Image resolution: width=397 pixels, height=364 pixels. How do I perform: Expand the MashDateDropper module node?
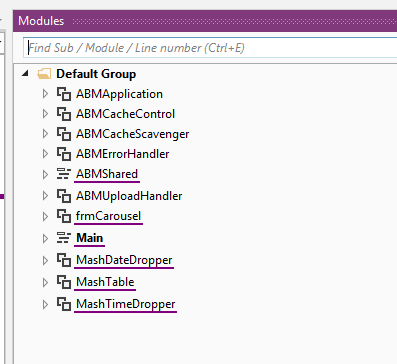click(x=45, y=260)
